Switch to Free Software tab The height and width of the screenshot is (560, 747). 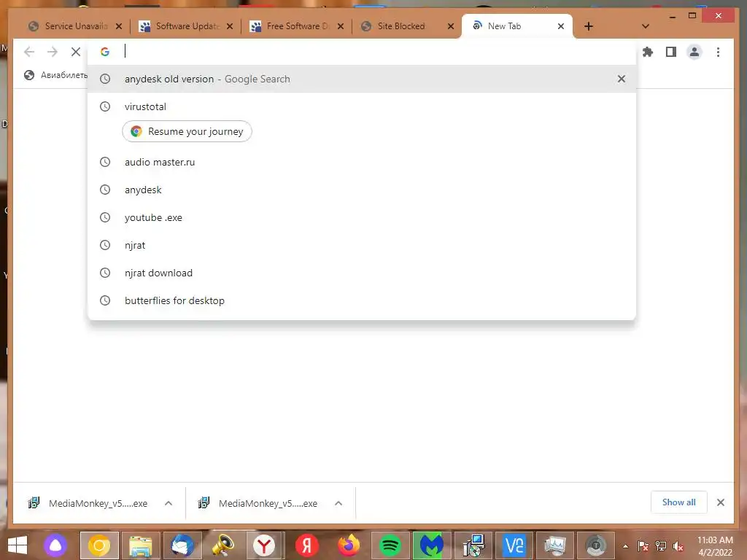tap(298, 26)
